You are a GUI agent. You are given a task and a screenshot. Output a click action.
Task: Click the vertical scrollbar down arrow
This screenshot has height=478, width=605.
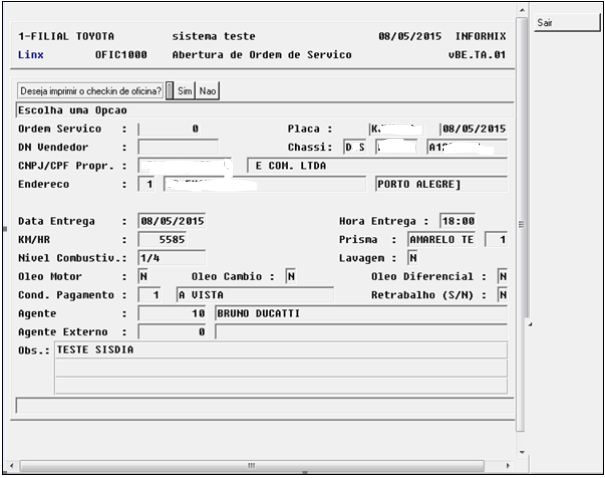point(522,452)
